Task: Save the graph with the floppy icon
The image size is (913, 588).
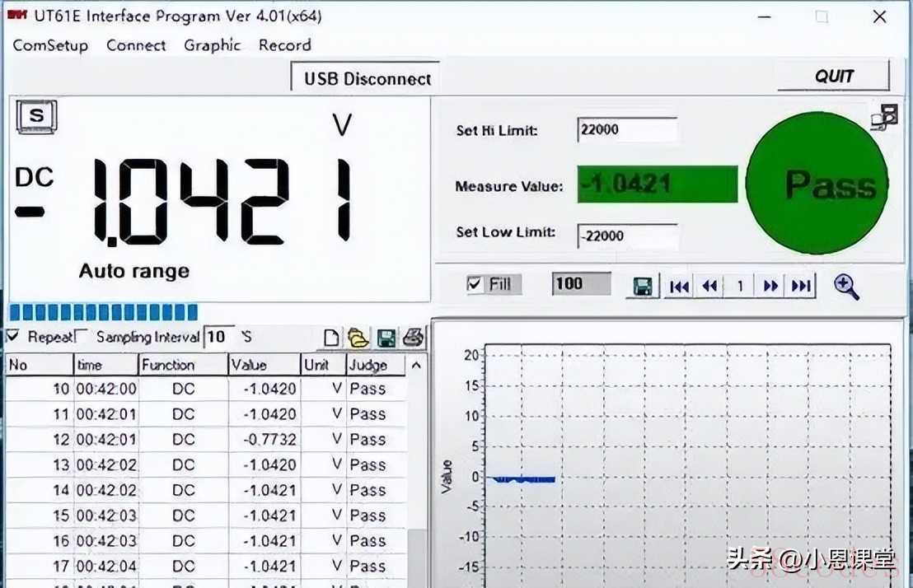Action: coord(643,286)
